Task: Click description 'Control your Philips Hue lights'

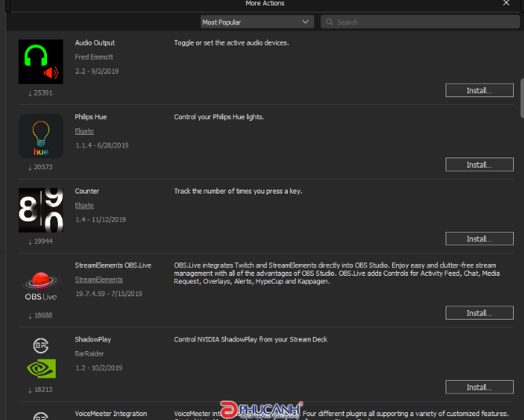Action: coord(219,117)
